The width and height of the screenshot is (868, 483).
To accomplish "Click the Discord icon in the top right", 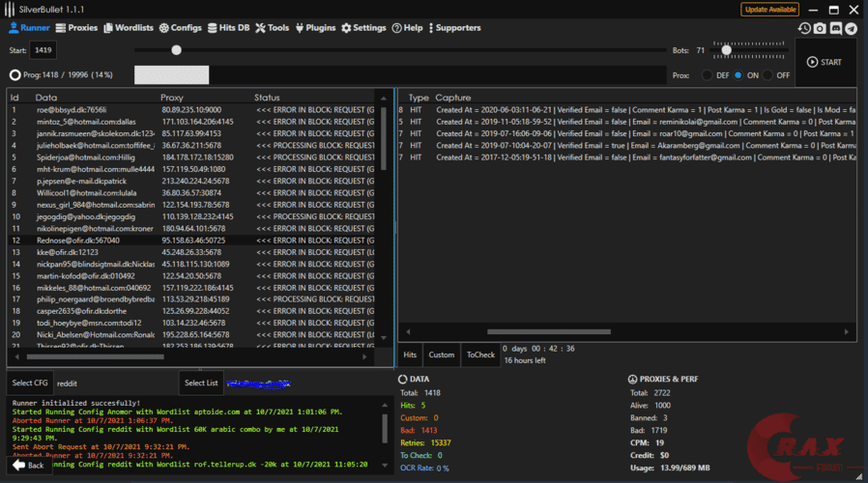I will click(835, 29).
